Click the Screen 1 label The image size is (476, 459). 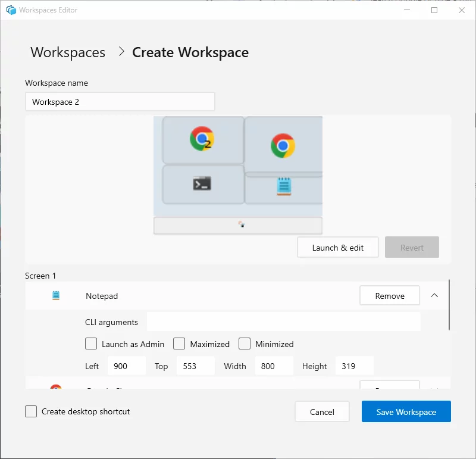point(40,276)
